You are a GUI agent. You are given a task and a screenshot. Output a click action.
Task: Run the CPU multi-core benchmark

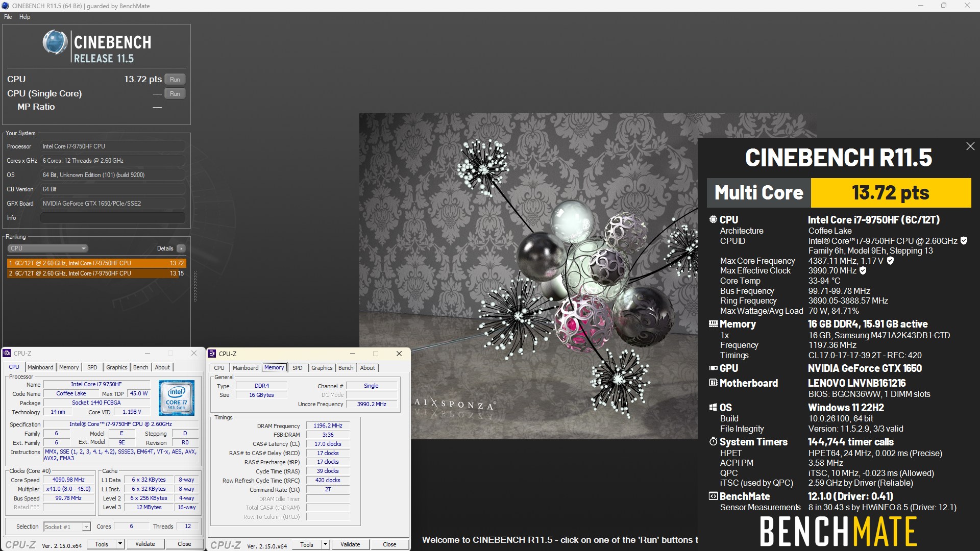point(175,79)
